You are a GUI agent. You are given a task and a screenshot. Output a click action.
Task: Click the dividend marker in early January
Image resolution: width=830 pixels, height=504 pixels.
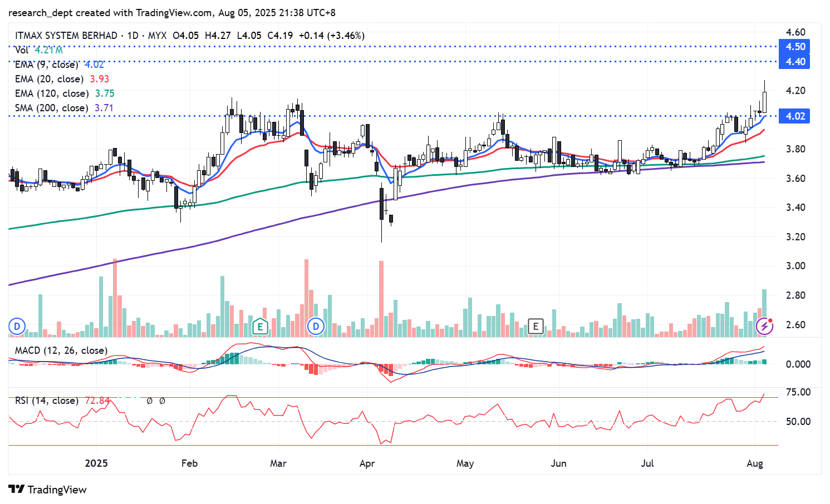pyautogui.click(x=17, y=327)
